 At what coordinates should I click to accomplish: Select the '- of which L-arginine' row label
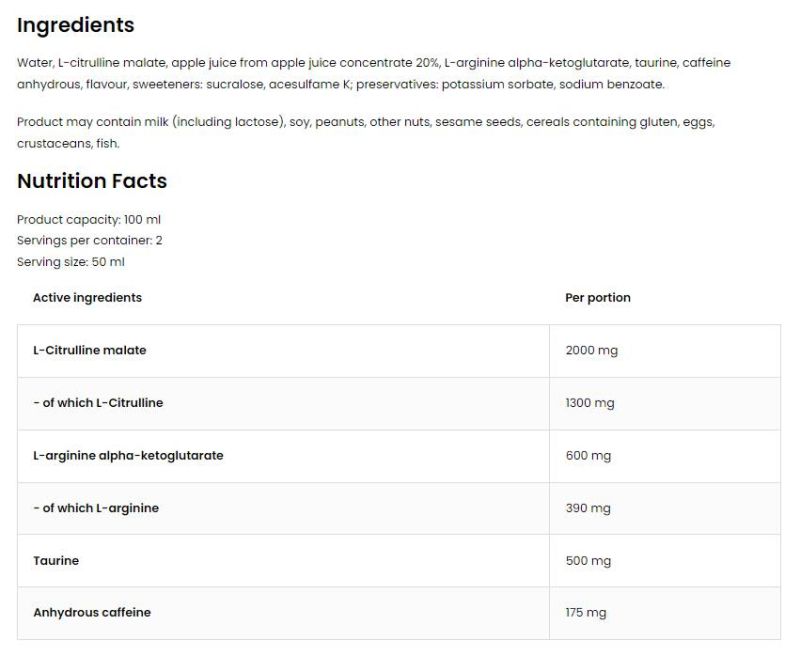click(96, 508)
